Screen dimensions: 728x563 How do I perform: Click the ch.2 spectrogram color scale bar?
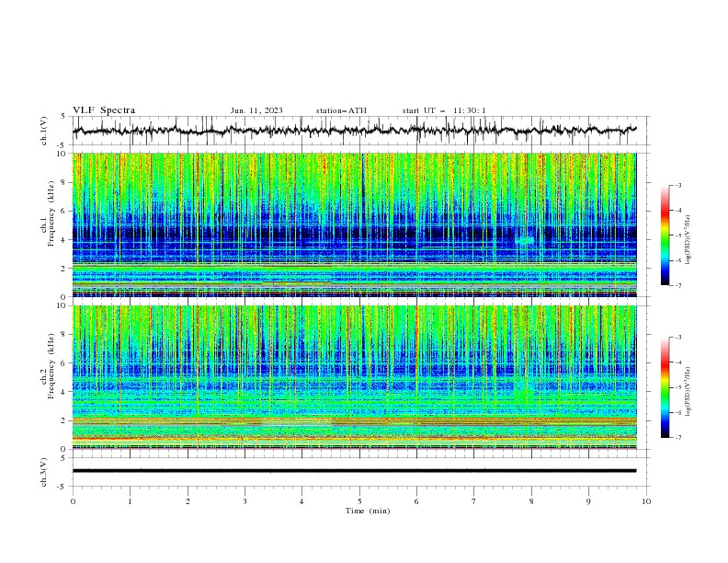click(665, 387)
